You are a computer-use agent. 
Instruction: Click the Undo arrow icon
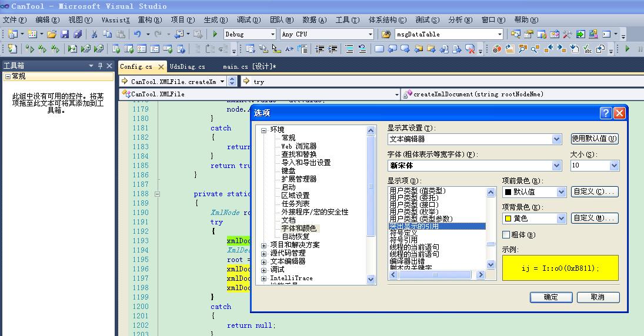pyautogui.click(x=138, y=34)
